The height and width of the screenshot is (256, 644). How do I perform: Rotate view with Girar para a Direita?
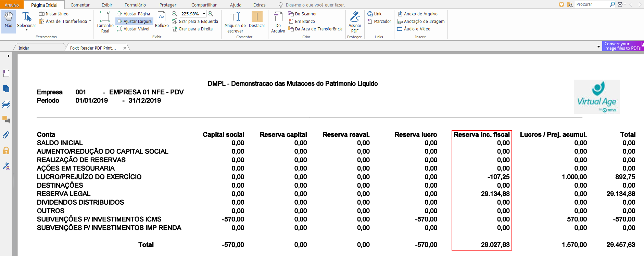point(192,29)
